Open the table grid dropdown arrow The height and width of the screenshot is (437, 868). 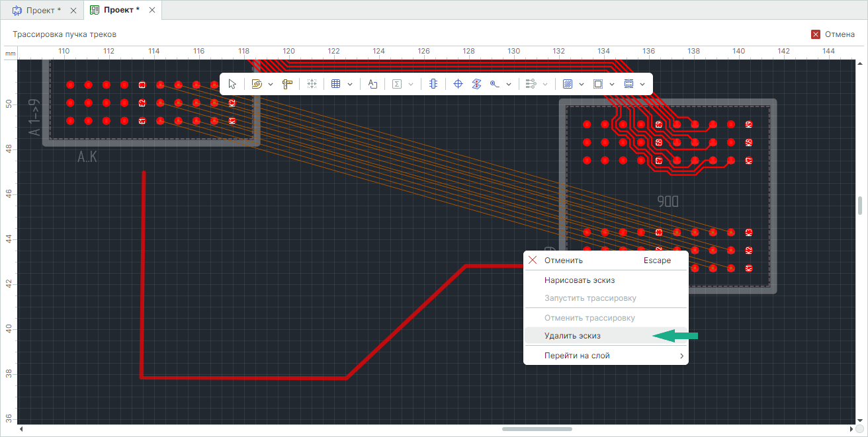point(349,85)
